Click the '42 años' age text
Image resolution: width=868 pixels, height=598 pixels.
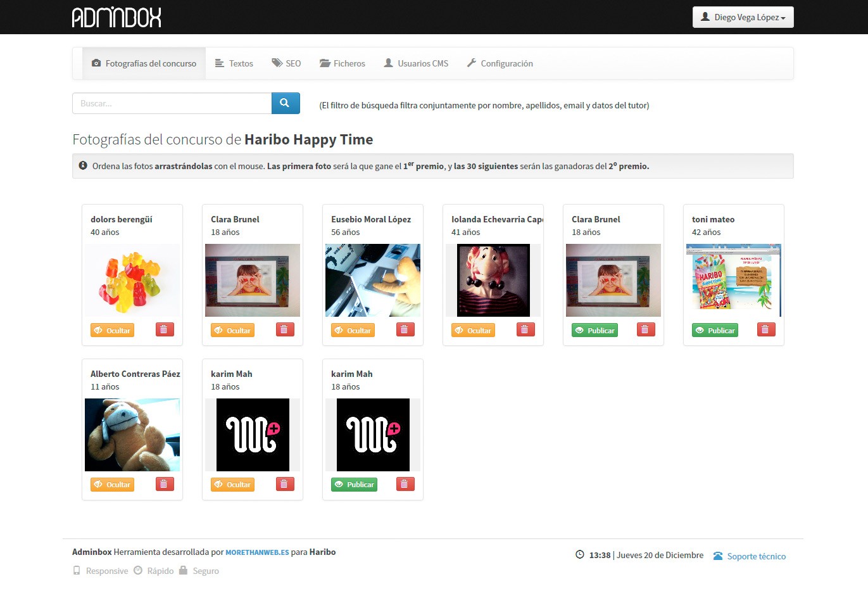tap(707, 232)
